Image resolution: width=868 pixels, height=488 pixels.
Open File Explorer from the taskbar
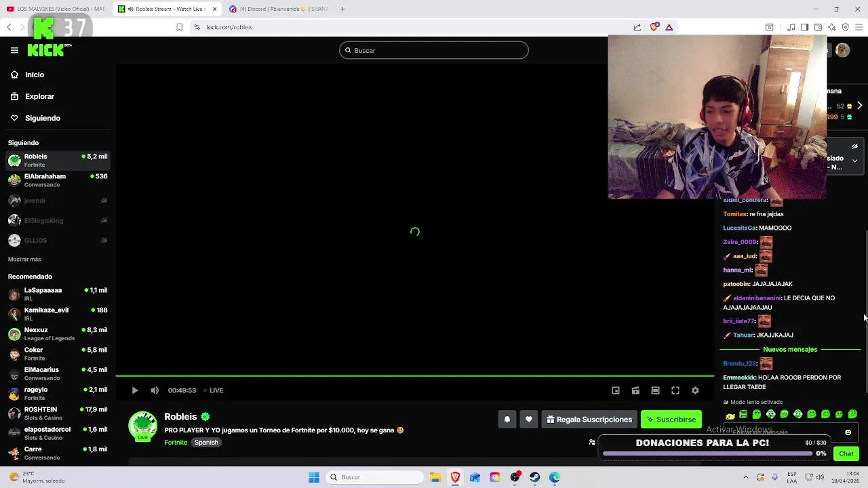pyautogui.click(x=435, y=477)
